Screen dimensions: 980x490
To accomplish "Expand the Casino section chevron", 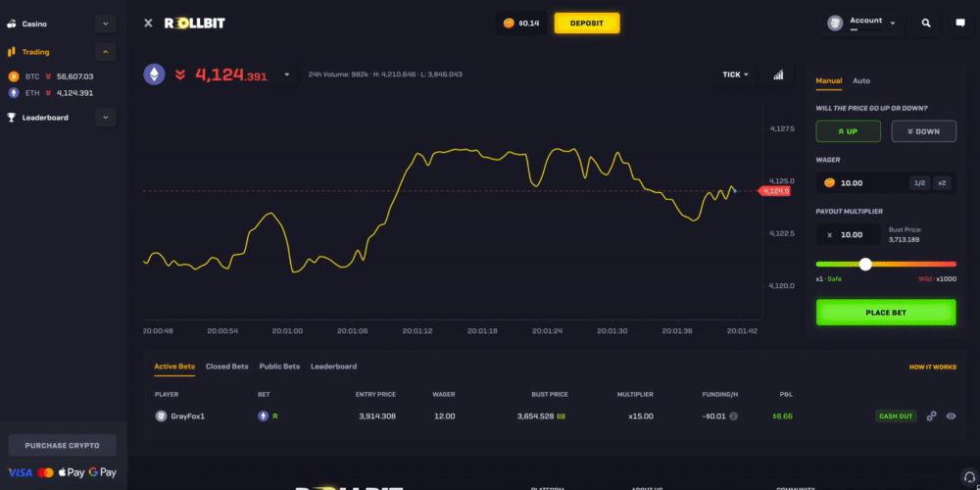I will [x=105, y=24].
